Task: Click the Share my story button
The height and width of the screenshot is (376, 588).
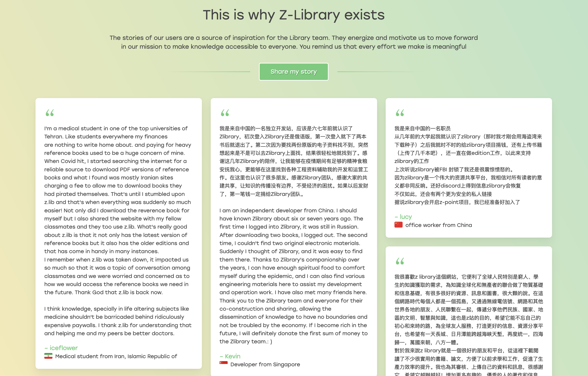Action: 294,72
